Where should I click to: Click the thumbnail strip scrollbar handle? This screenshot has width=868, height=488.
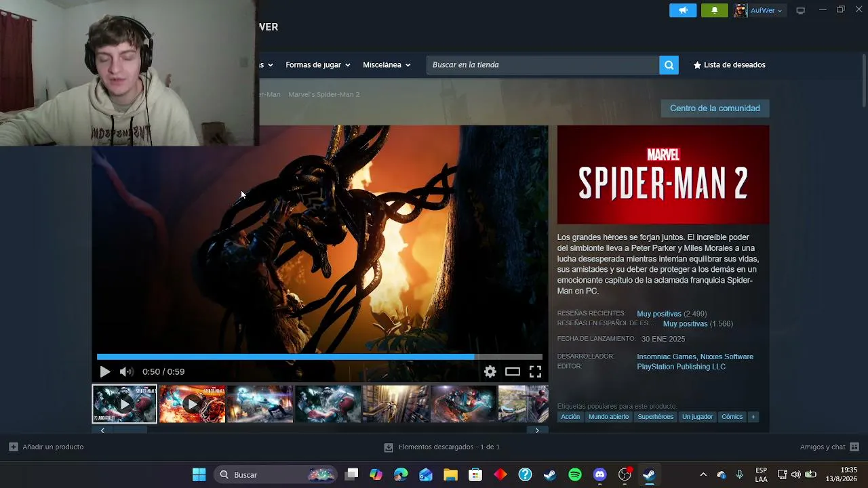pos(129,430)
